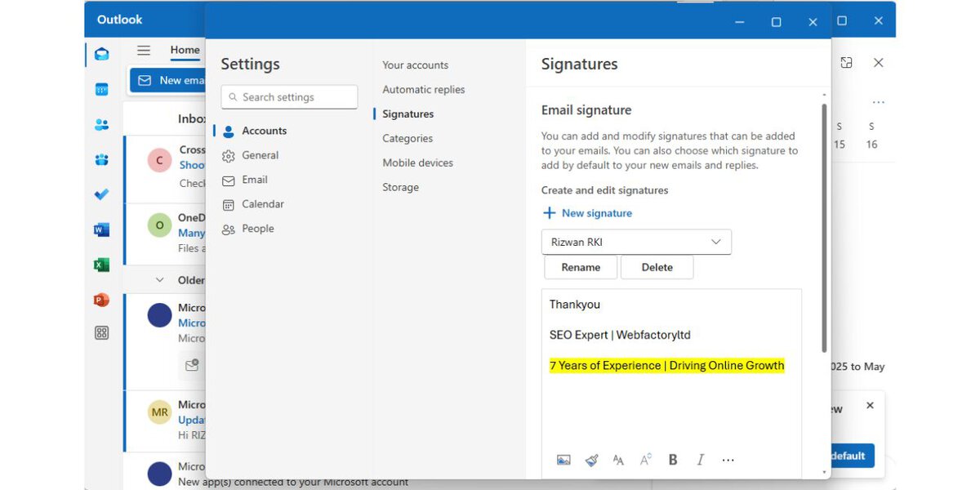980x490 pixels.
Task: Click the Thankyou line in signature
Action: 575,305
